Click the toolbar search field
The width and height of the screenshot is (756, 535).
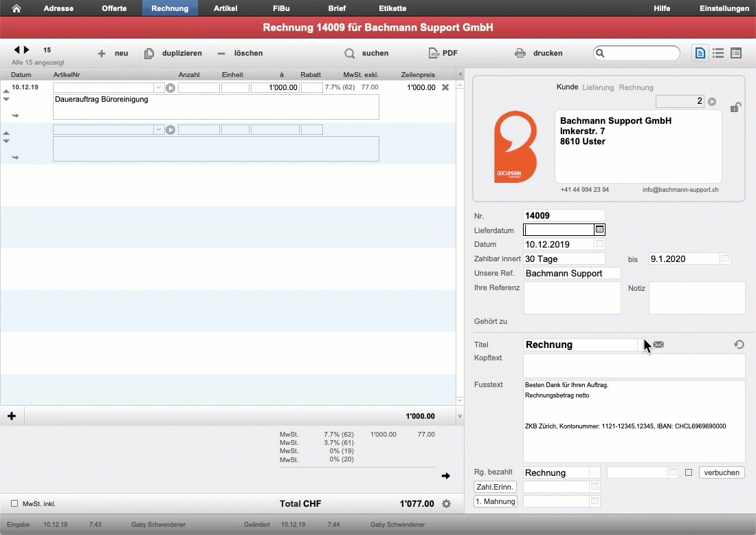pyautogui.click(x=636, y=53)
